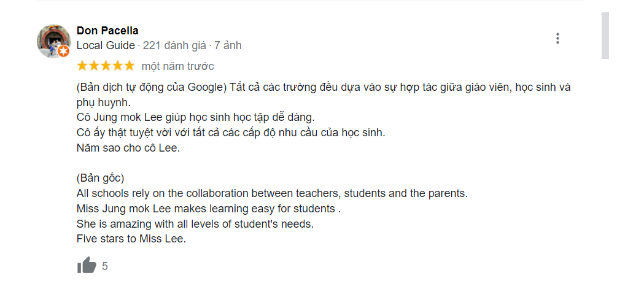Screen dimensions: 644x305
Task: Open the three-dot review options menu
Action: click(557, 38)
